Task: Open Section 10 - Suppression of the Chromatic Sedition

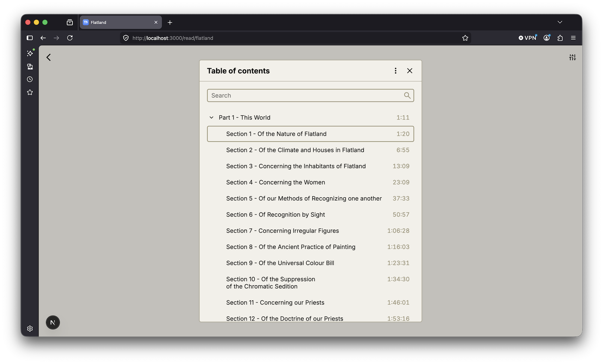Action: (310, 283)
